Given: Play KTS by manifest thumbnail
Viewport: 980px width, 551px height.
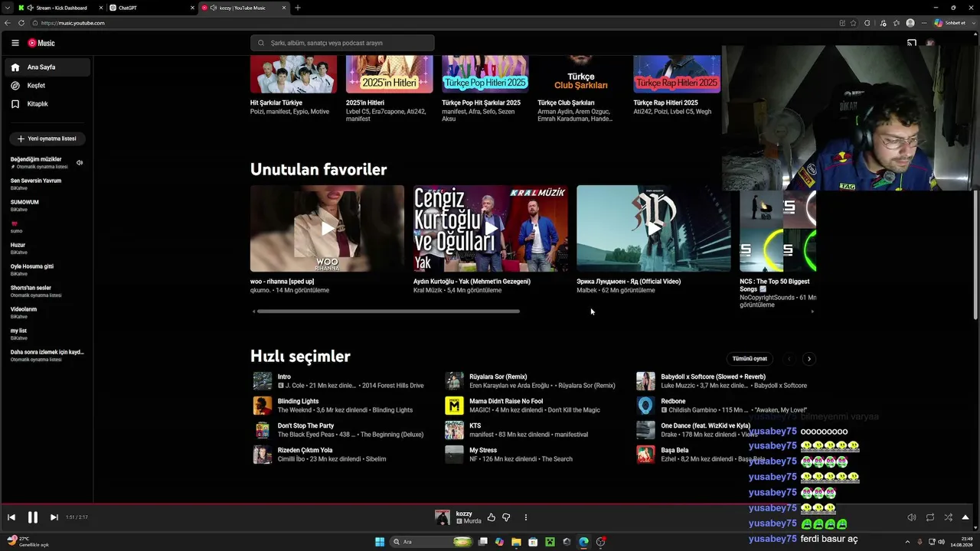Looking at the screenshot, I should pyautogui.click(x=455, y=430).
